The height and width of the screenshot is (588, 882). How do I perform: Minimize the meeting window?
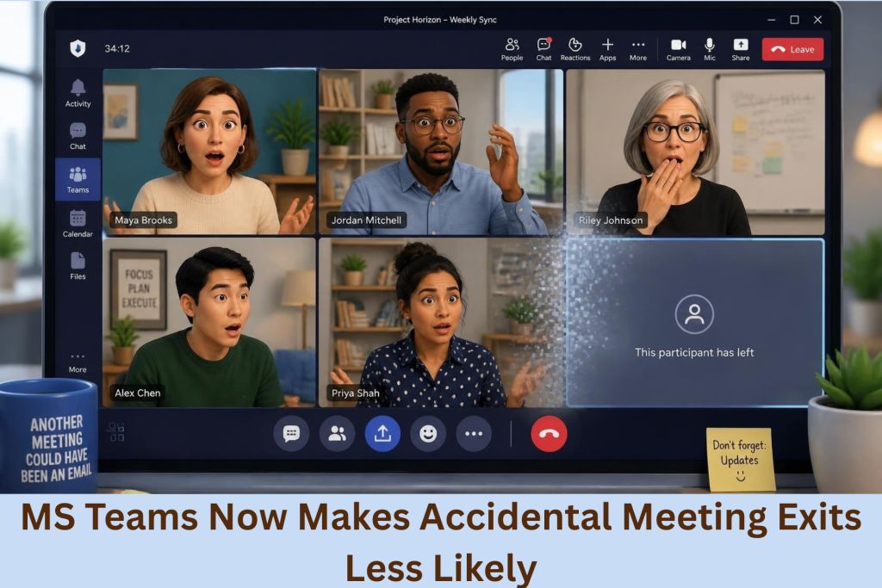click(x=771, y=20)
